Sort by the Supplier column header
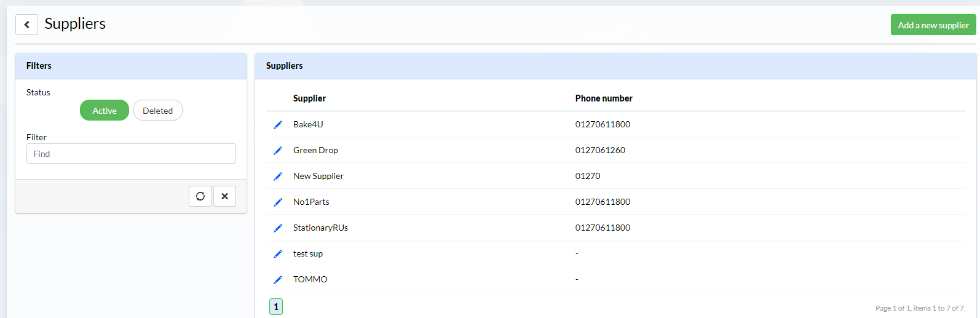 coord(309,98)
